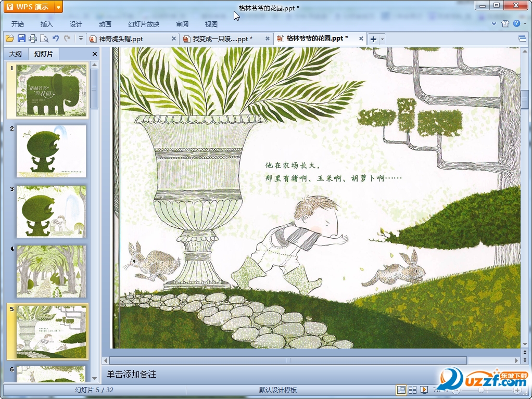
Task: Open the skin (shirt) icon
Action: [x=505, y=23]
